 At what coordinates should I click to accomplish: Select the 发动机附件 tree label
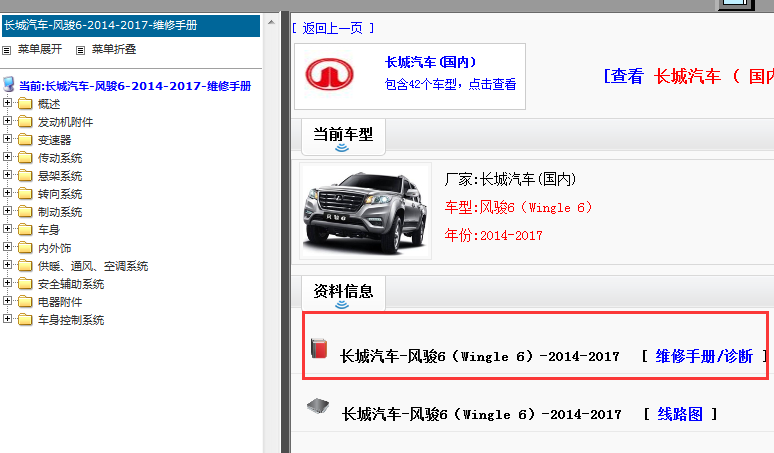tap(66, 122)
